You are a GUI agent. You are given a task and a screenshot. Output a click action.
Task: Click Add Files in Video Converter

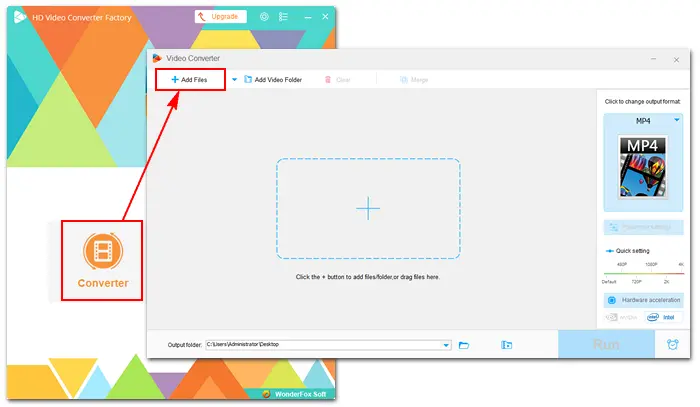(190, 79)
